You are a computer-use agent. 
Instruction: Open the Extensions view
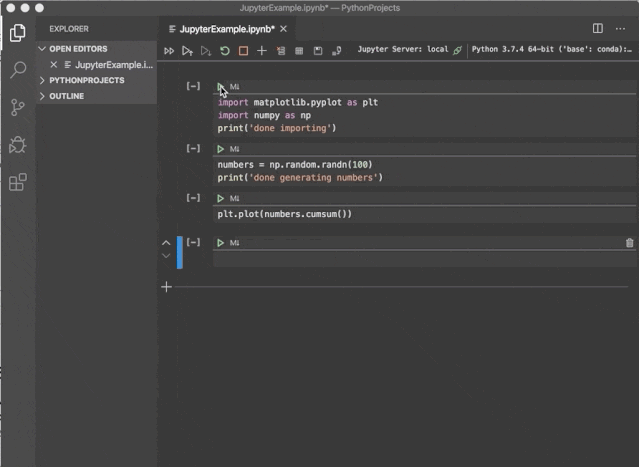tap(17, 183)
